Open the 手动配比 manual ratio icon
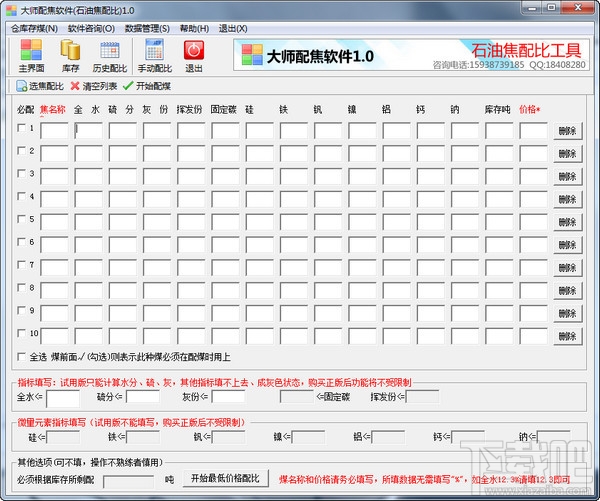The image size is (600, 501). point(155,56)
